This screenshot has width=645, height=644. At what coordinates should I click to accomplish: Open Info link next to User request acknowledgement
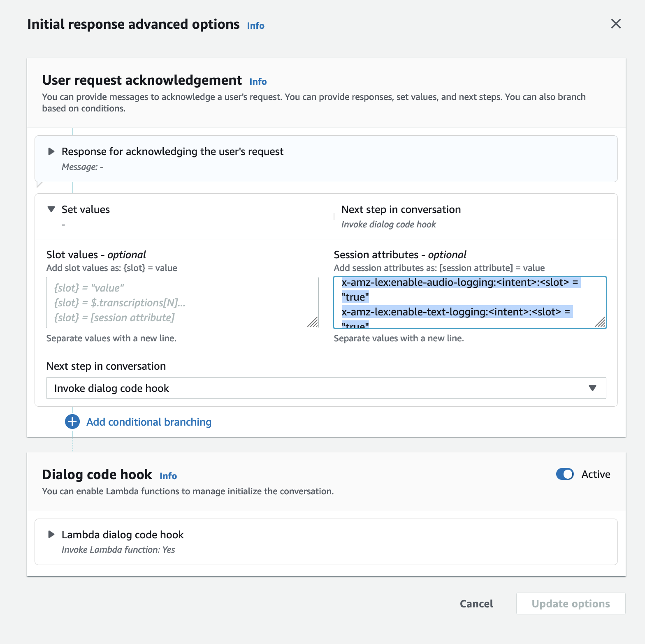pos(258,82)
